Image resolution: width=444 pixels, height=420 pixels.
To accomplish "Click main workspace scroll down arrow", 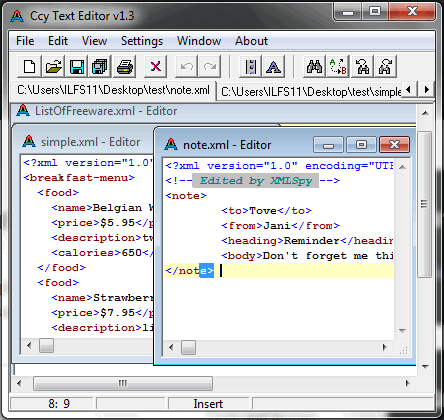I will (x=425, y=366).
